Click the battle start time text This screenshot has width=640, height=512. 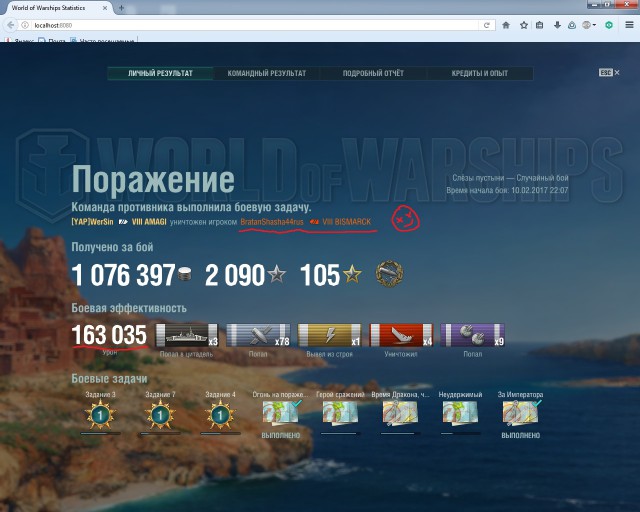(x=507, y=190)
